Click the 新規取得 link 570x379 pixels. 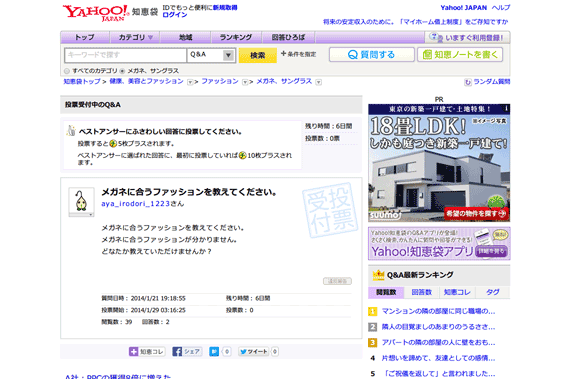225,8
